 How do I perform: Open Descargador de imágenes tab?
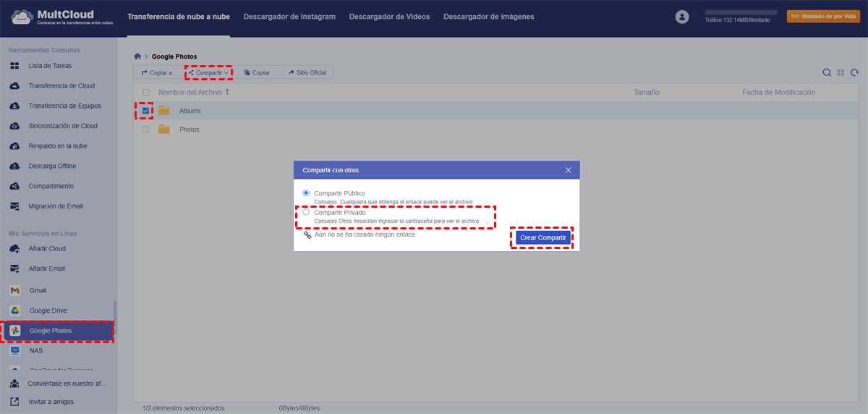pos(489,16)
